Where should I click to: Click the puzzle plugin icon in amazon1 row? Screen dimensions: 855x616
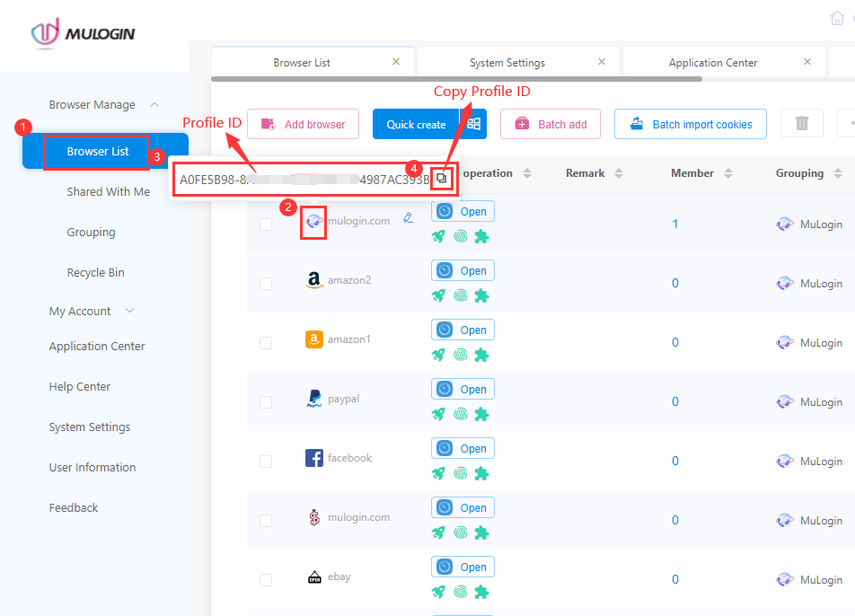click(x=481, y=355)
